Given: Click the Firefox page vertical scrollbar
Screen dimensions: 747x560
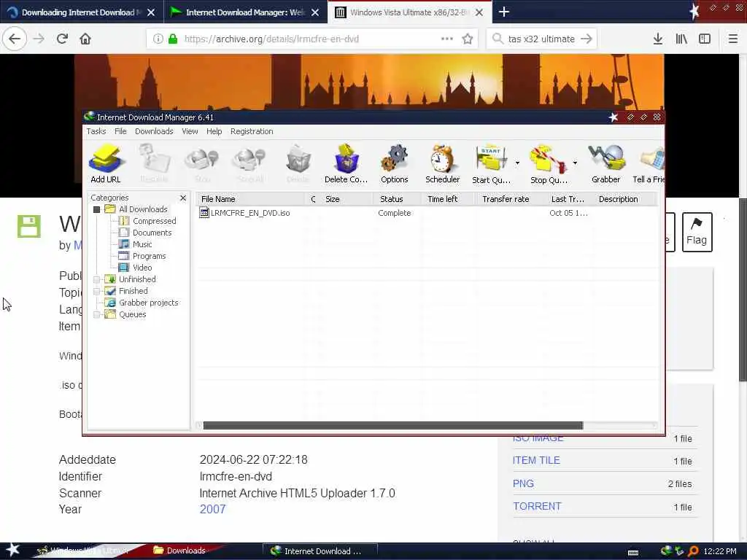Looking at the screenshot, I should [743, 288].
